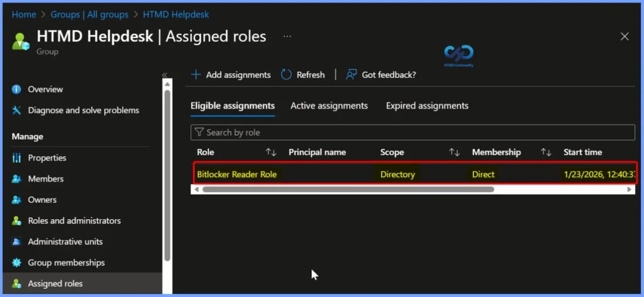Click the Directory scope cell
This screenshot has height=297, width=644.
[x=397, y=175]
